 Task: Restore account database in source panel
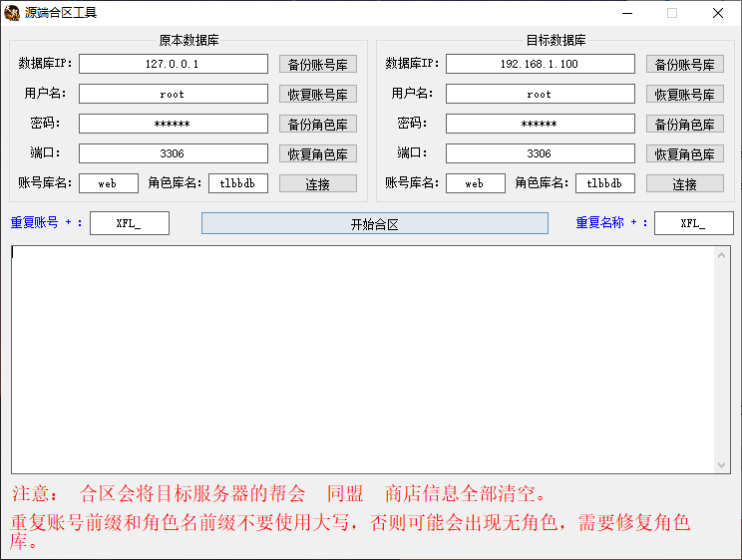coord(318,94)
